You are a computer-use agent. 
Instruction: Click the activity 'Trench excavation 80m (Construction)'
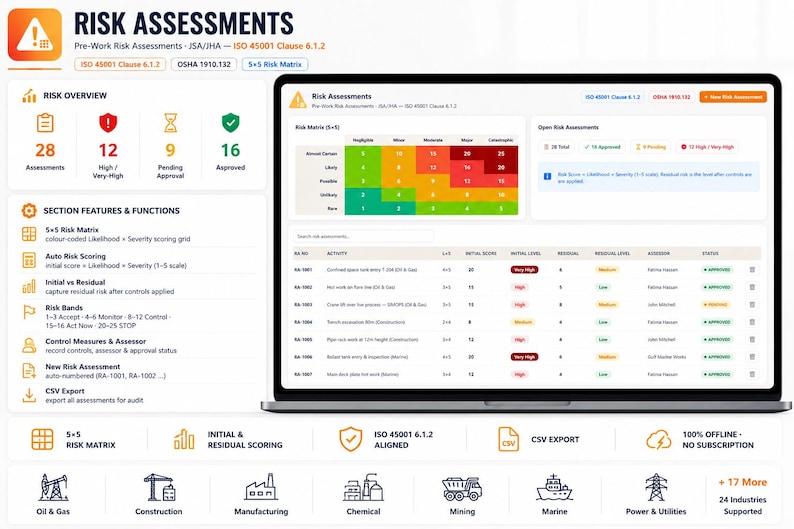366,322
